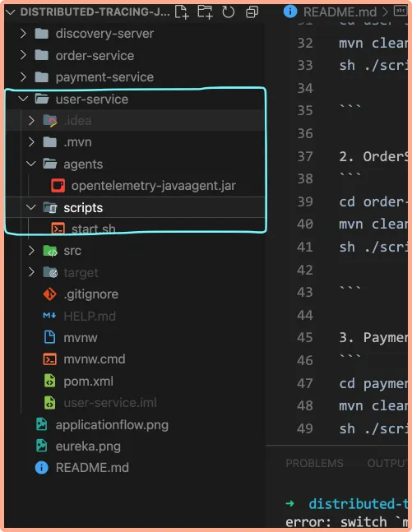Click the New File icon in explorer header
Viewport: 412px width, 532px height.
coord(182,12)
